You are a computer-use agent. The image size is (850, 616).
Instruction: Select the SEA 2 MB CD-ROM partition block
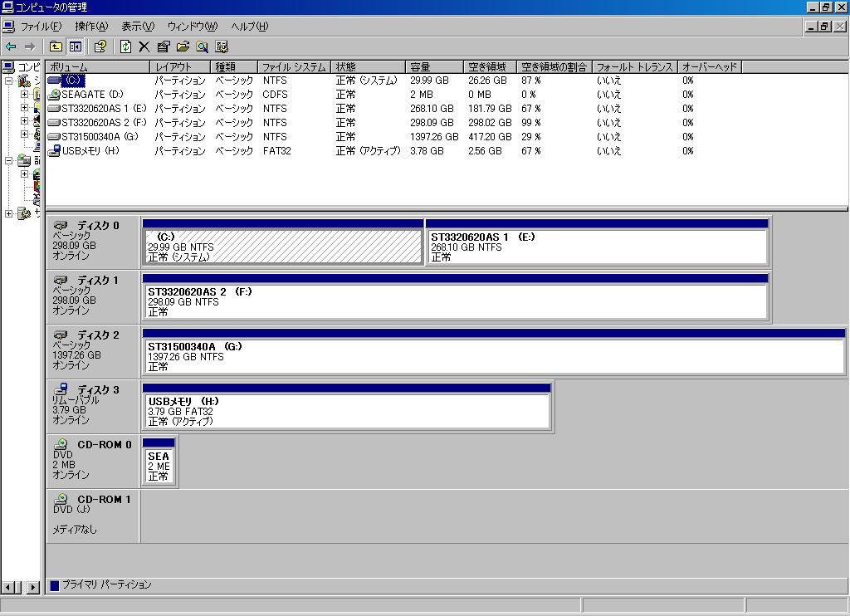(x=159, y=461)
